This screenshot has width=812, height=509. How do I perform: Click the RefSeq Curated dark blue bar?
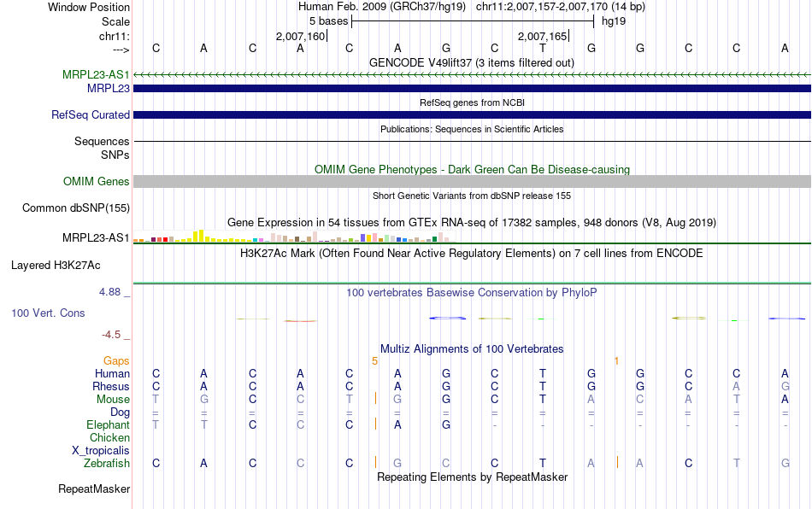[472, 114]
